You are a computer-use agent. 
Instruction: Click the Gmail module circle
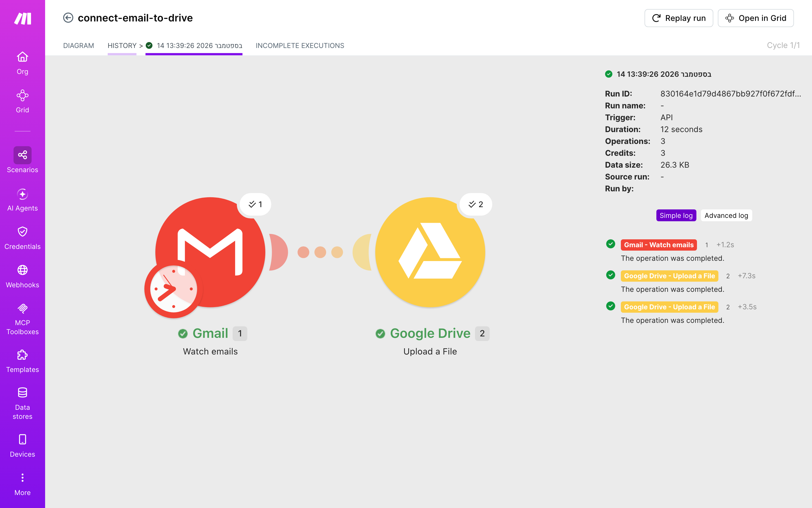tap(210, 252)
